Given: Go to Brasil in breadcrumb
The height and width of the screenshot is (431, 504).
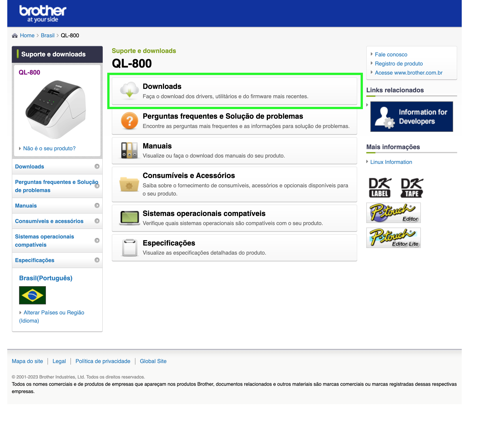Looking at the screenshot, I should pos(48,35).
